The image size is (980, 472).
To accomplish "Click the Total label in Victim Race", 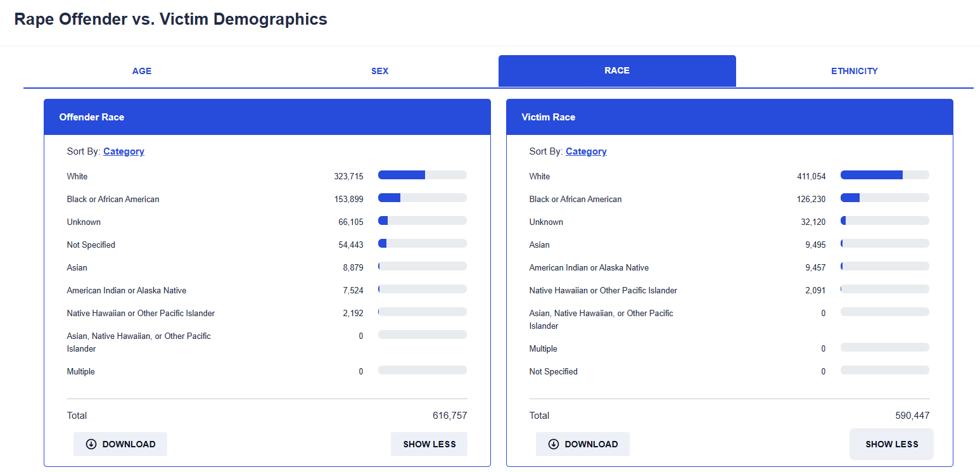I will click(x=540, y=416).
